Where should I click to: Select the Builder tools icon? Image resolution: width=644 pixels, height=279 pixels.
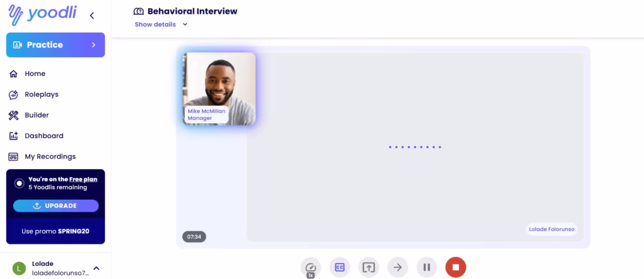(14, 115)
